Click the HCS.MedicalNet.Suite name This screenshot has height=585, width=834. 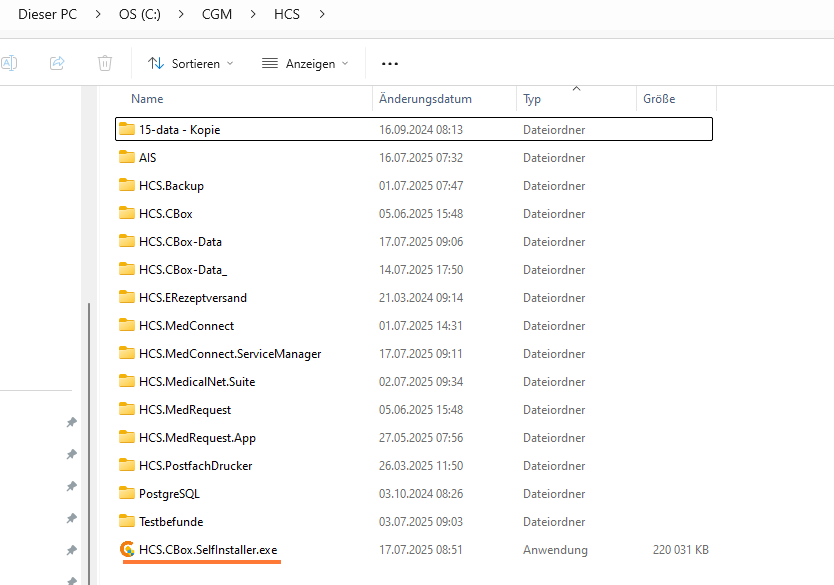click(197, 382)
